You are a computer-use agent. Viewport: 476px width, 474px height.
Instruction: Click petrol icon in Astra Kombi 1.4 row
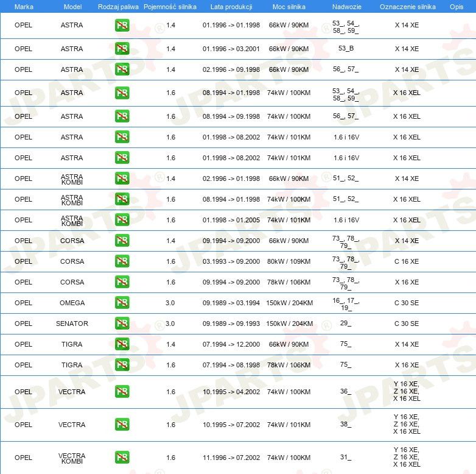[x=122, y=179]
